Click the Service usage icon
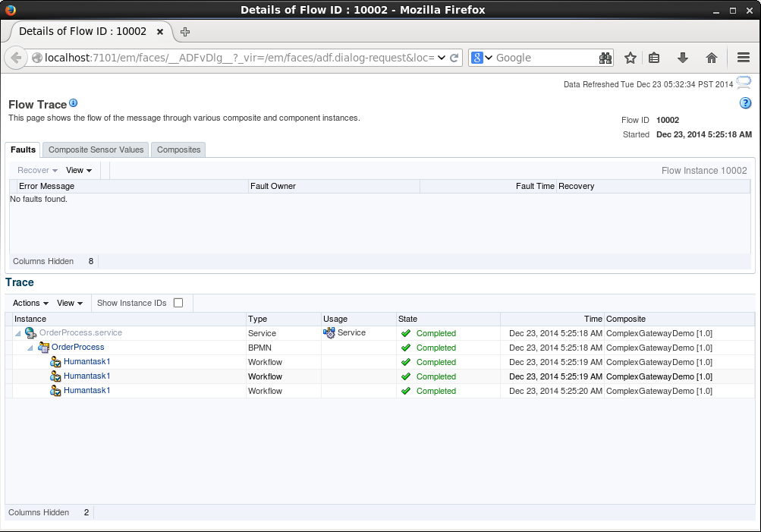Image resolution: width=761 pixels, height=532 pixels. [329, 332]
